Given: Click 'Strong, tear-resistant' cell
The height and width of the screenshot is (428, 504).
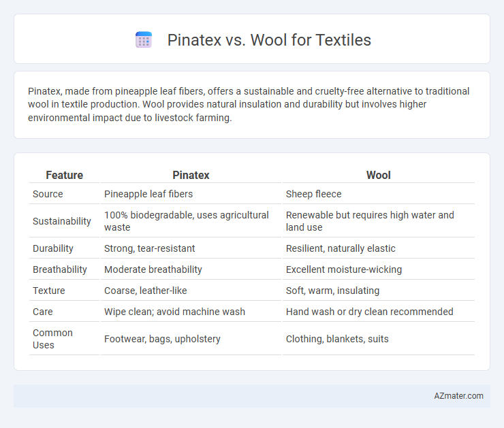Looking at the screenshot, I should (149, 248).
